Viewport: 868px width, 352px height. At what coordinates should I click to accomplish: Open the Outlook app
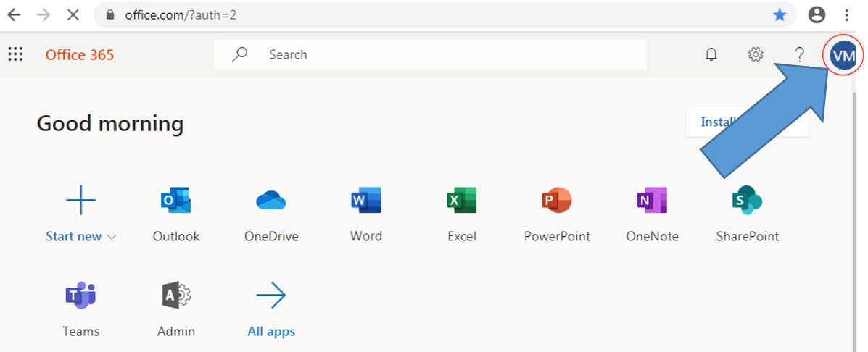pyautogui.click(x=176, y=201)
